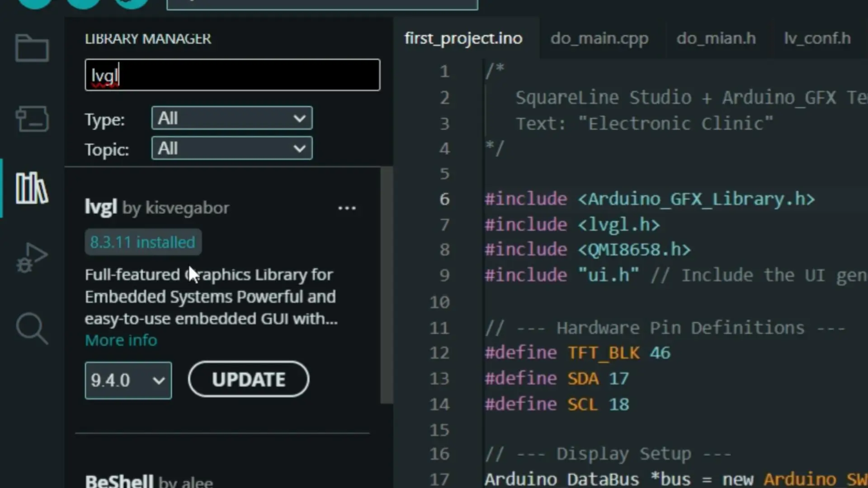Click the BeShell library entry title
Screen dimensions: 868x488
click(149, 482)
